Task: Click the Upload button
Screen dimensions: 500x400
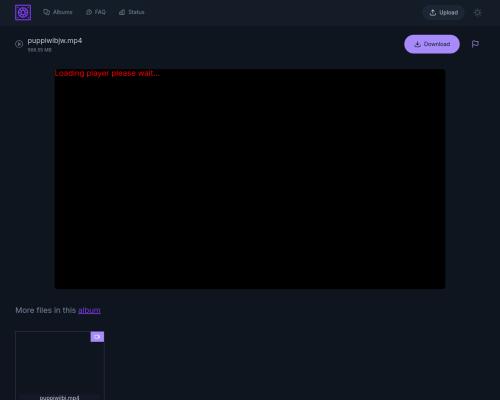Action: [443, 13]
